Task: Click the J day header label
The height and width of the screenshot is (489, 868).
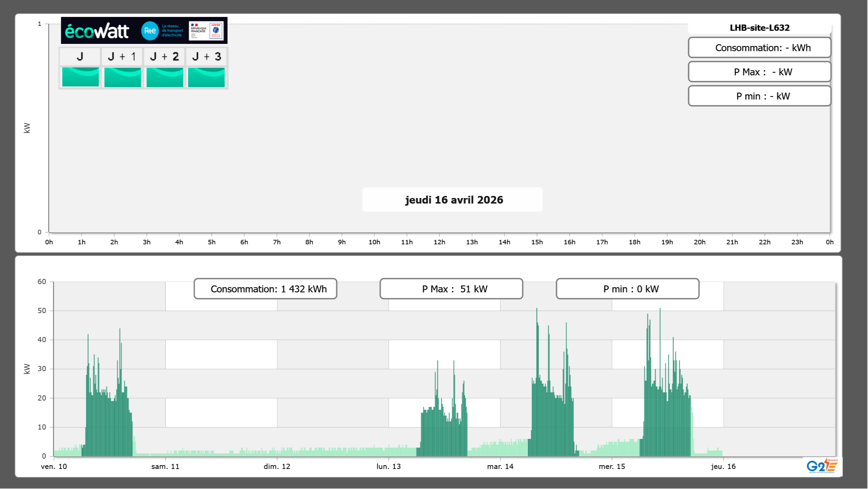Action: point(80,57)
